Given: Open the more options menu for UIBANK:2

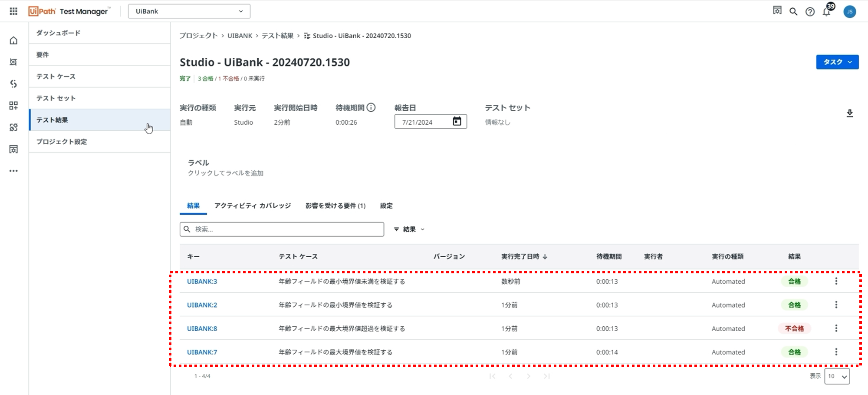Looking at the screenshot, I should tap(836, 305).
